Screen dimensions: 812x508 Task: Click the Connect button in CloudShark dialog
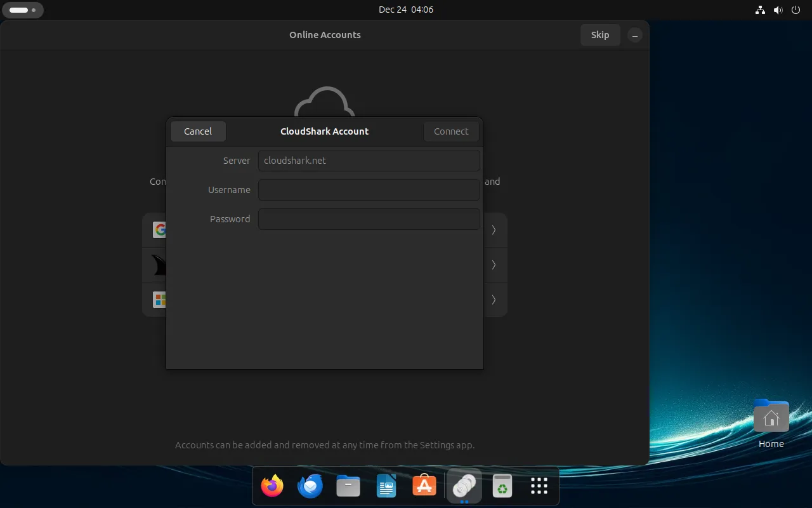(x=451, y=131)
